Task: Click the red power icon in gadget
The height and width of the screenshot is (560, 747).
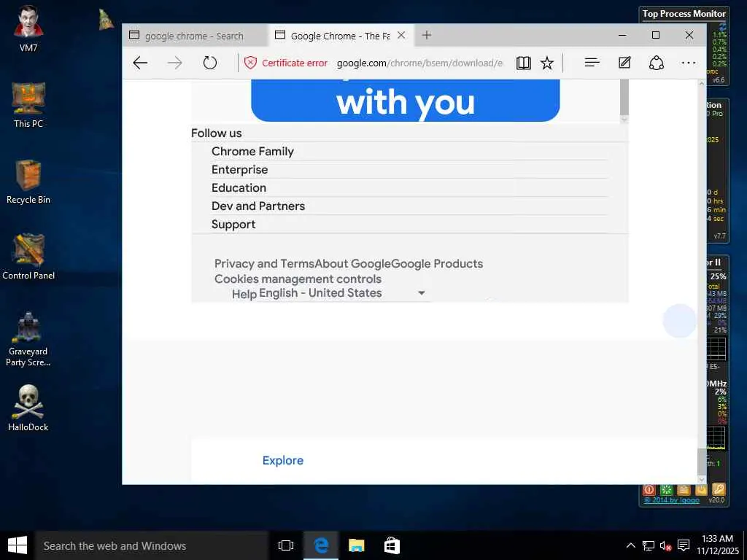Action: pos(649,489)
